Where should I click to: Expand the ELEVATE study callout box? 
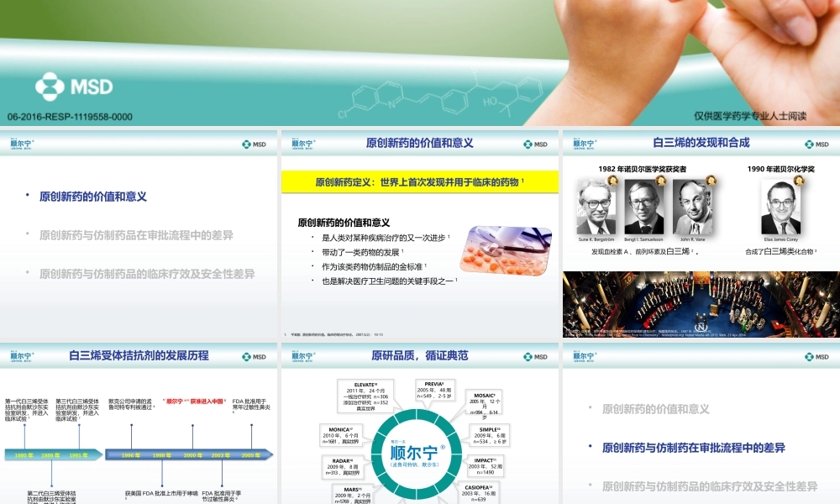point(364,396)
